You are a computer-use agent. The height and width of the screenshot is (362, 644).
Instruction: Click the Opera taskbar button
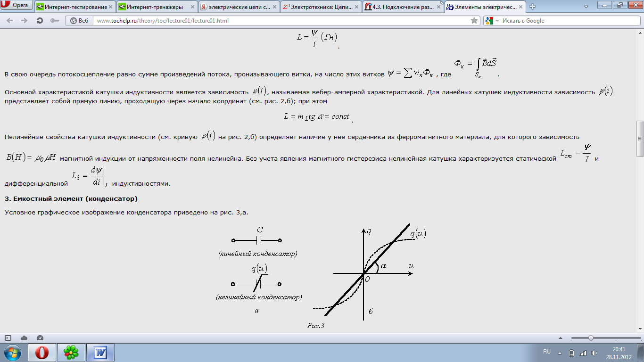tap(42, 352)
